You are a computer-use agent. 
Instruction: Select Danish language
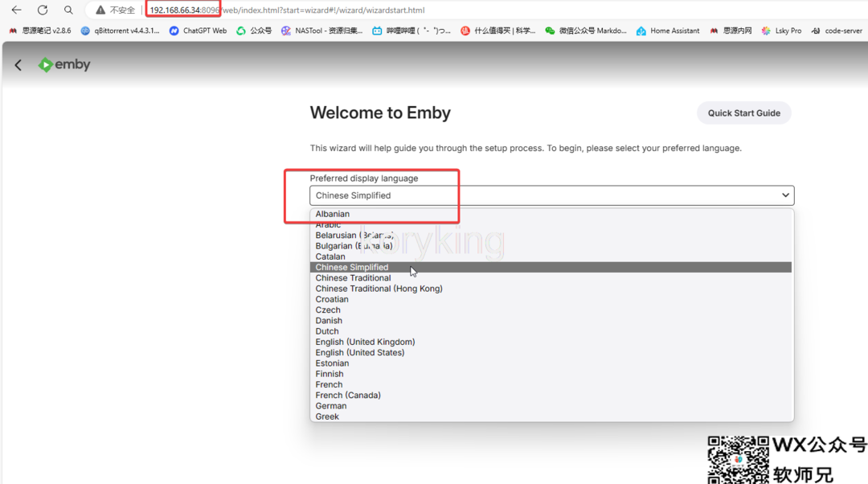[x=551, y=321]
